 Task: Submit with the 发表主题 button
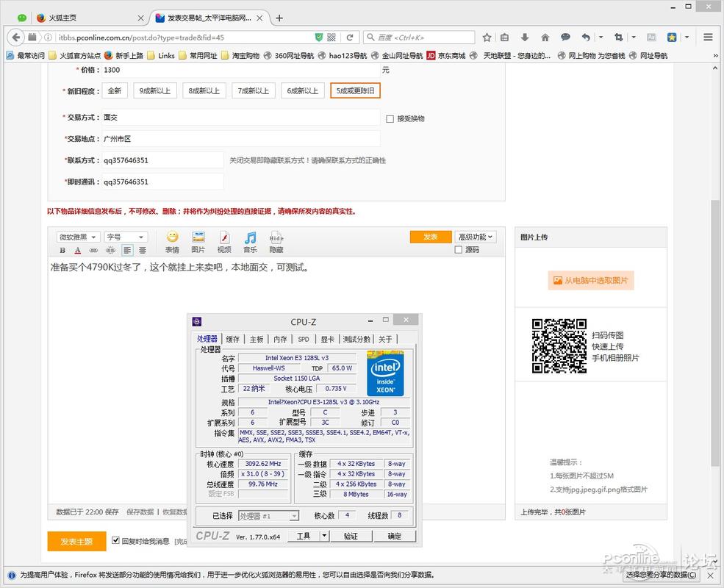76,542
